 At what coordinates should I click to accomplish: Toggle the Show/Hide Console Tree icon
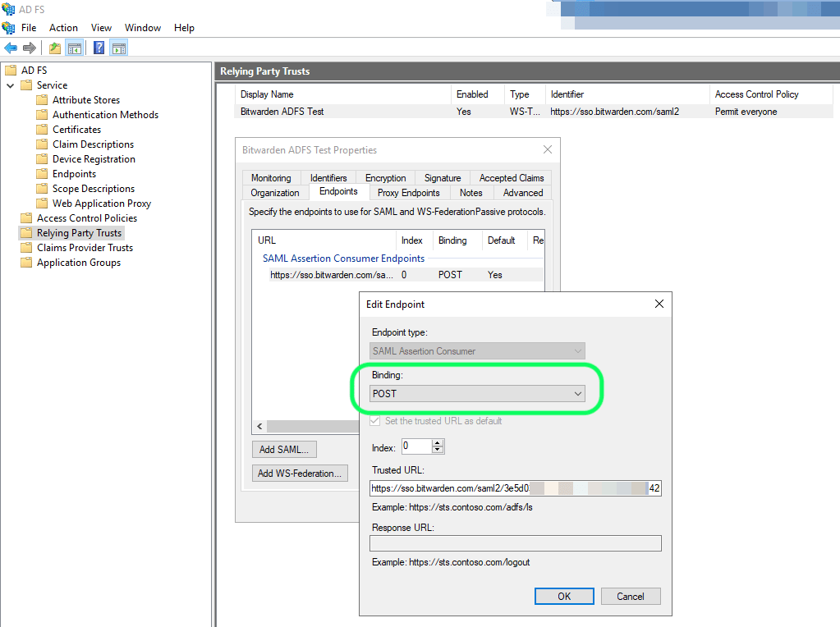coord(75,47)
